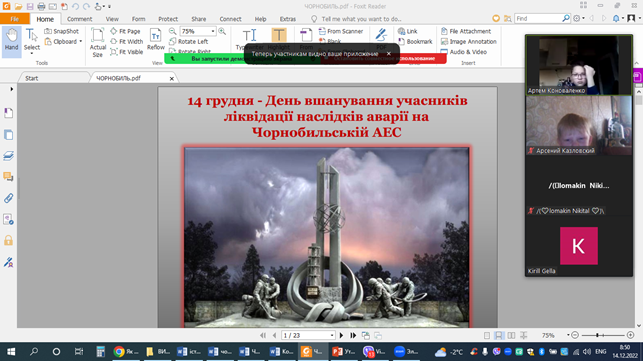Click zoom out minus in status bar

click(575, 335)
